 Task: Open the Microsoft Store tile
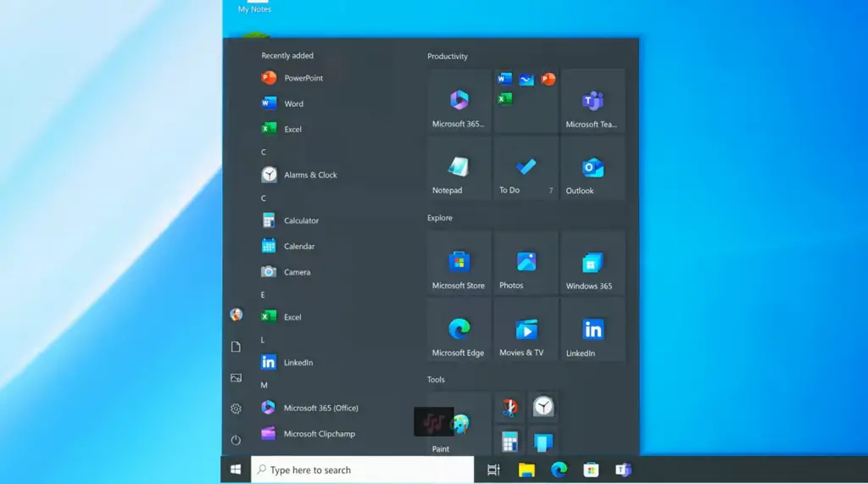coord(459,263)
